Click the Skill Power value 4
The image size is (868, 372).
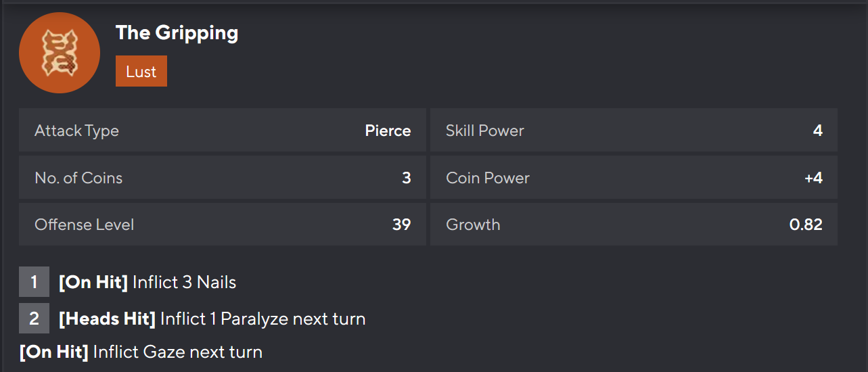[x=817, y=131]
